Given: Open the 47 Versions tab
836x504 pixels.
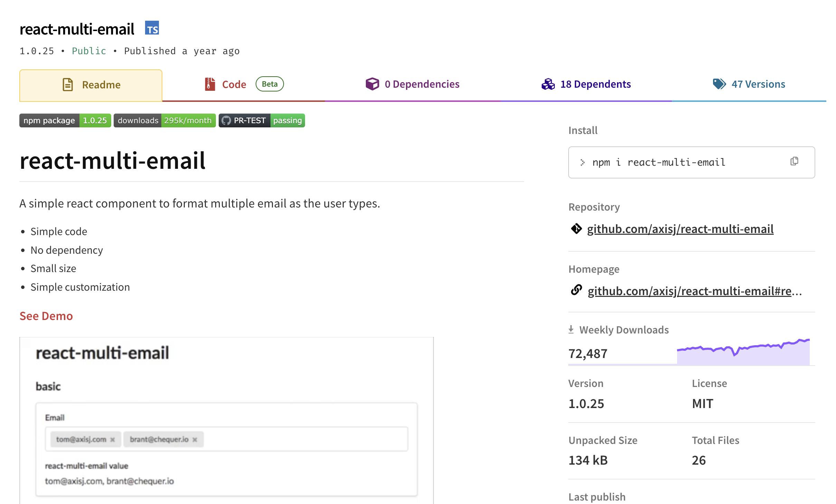Looking at the screenshot, I should pyautogui.click(x=759, y=84).
